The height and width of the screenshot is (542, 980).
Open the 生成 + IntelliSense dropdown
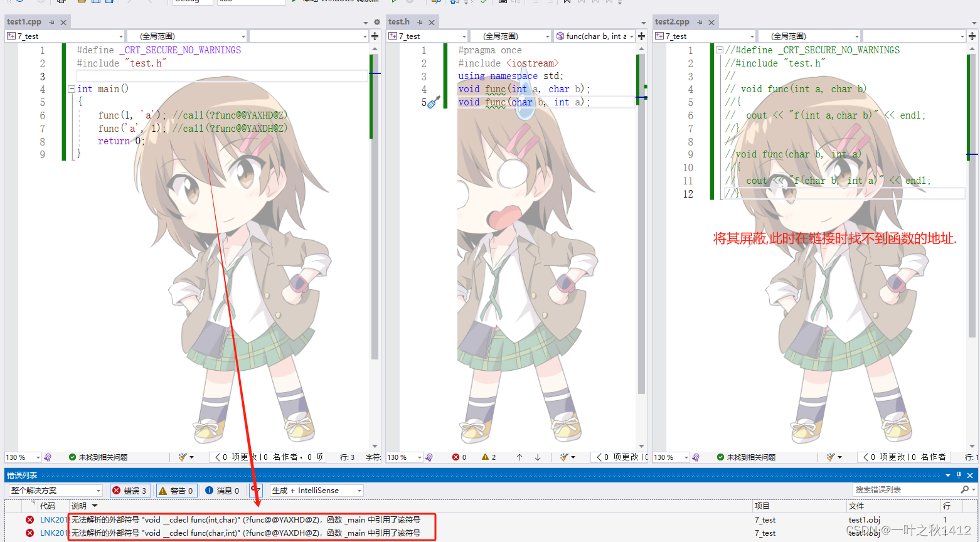316,490
